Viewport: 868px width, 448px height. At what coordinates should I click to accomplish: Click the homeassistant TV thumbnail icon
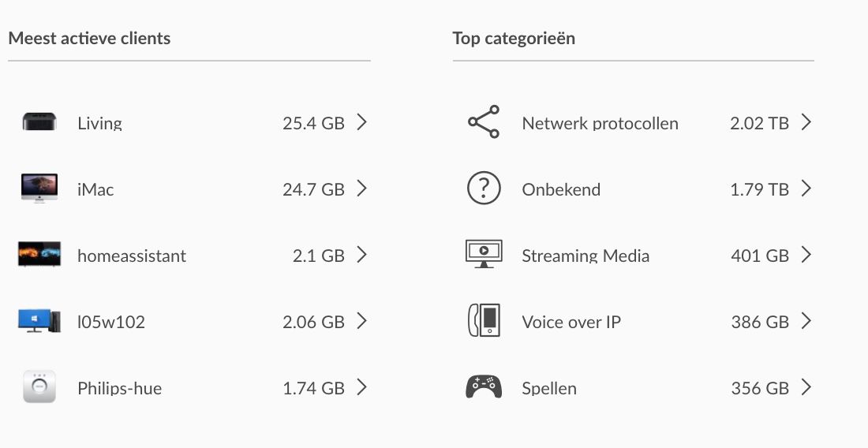click(39, 254)
